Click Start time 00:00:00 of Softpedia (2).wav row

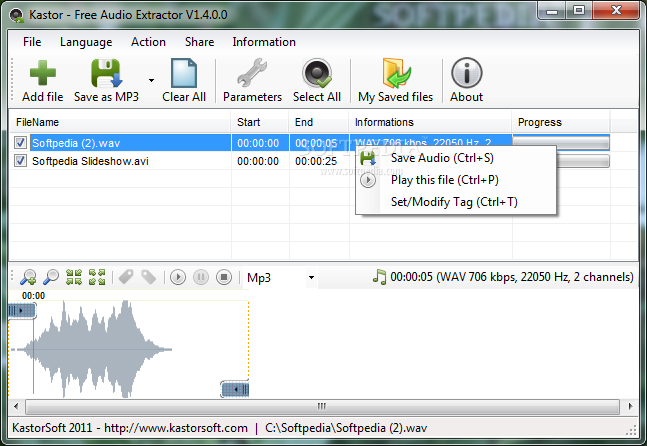(258, 143)
